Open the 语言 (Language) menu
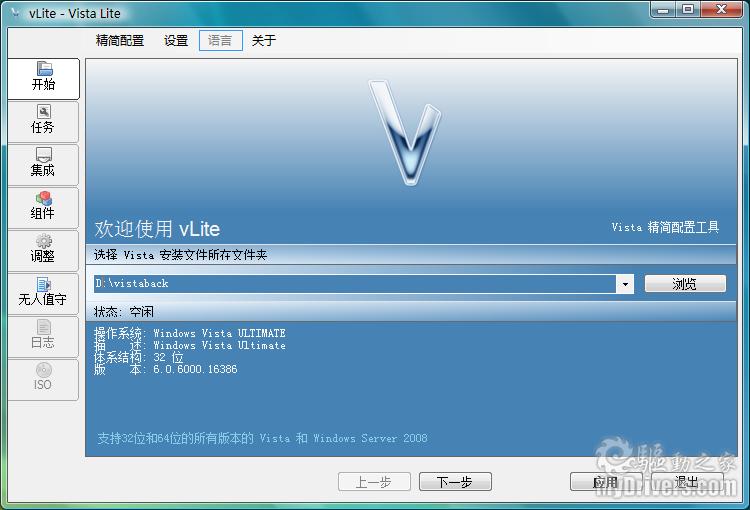The width and height of the screenshot is (750, 510). point(221,40)
